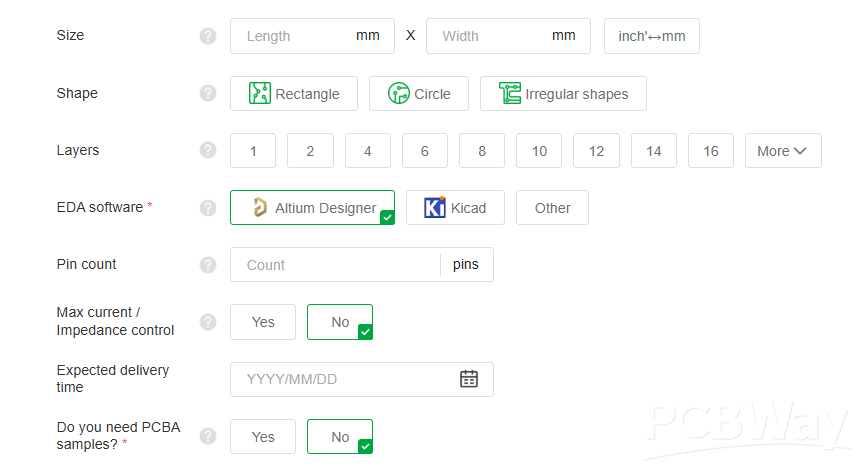Open the calendar date picker icon

[469, 379]
